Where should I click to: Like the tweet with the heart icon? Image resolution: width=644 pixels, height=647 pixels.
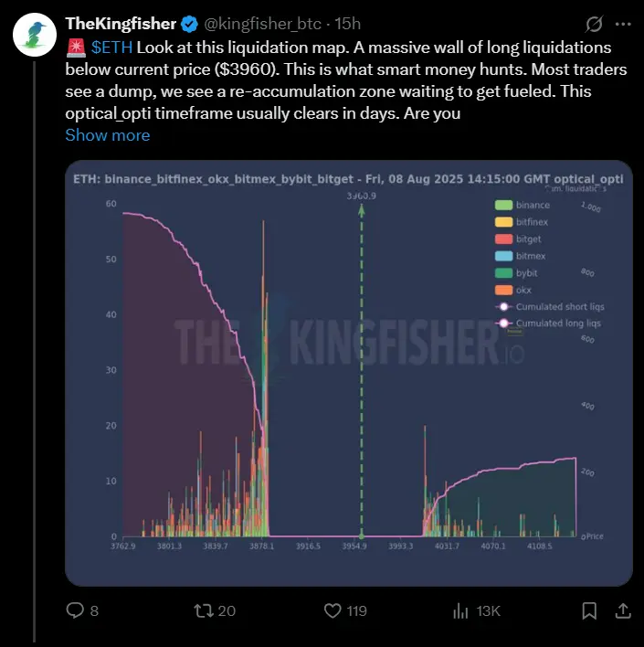coord(333,610)
